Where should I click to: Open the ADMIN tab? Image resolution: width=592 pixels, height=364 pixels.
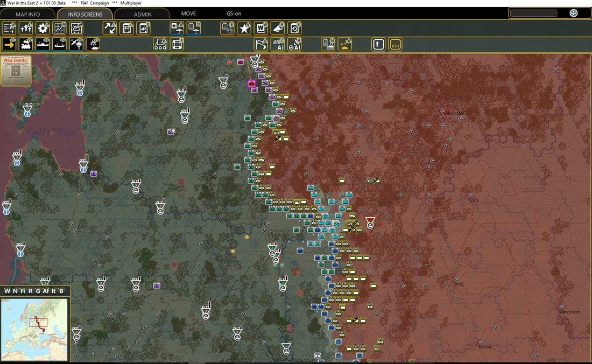tap(142, 14)
